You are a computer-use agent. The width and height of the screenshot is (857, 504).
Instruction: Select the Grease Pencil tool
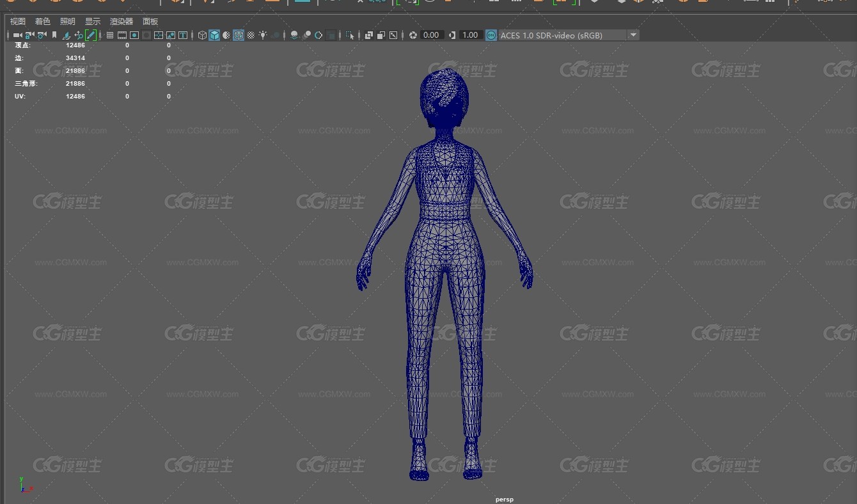(91, 35)
